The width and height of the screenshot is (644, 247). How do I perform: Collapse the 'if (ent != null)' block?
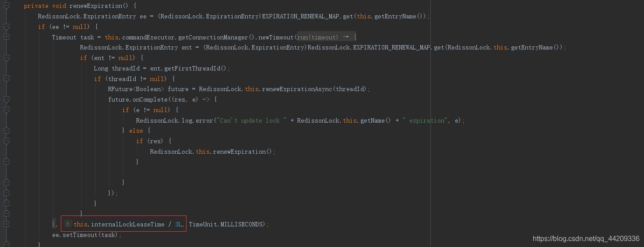[6, 58]
